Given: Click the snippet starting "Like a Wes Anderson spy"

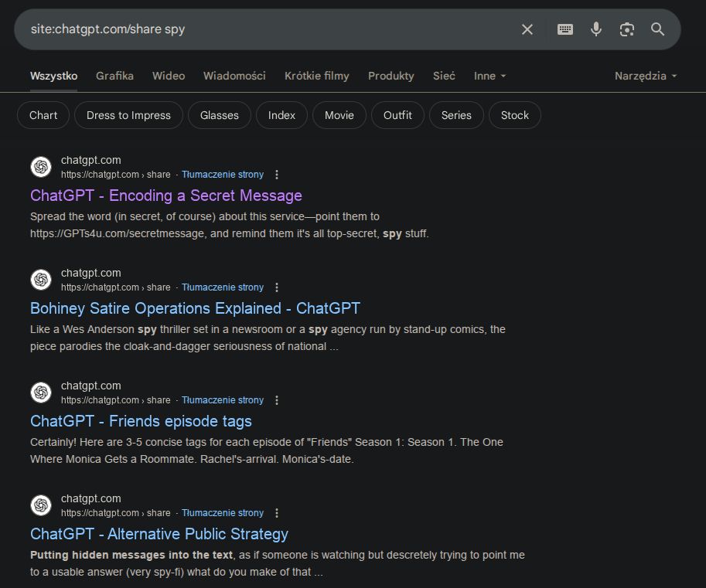Looking at the screenshot, I should (268, 338).
